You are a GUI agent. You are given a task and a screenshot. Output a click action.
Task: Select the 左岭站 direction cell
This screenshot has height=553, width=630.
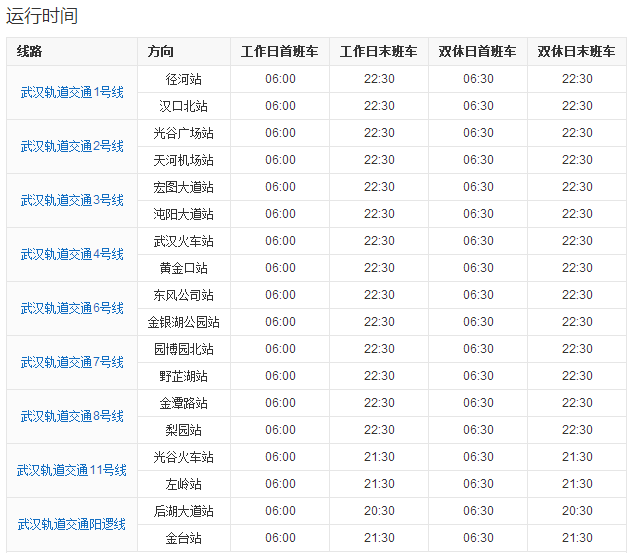184,484
